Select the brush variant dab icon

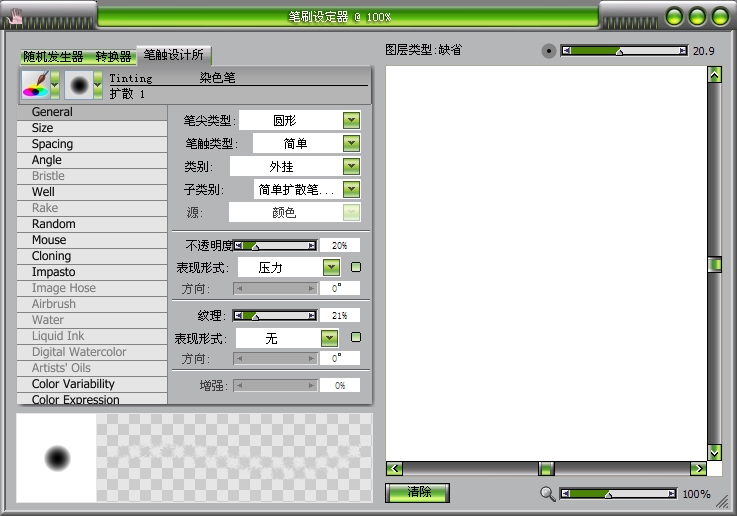[x=78, y=85]
